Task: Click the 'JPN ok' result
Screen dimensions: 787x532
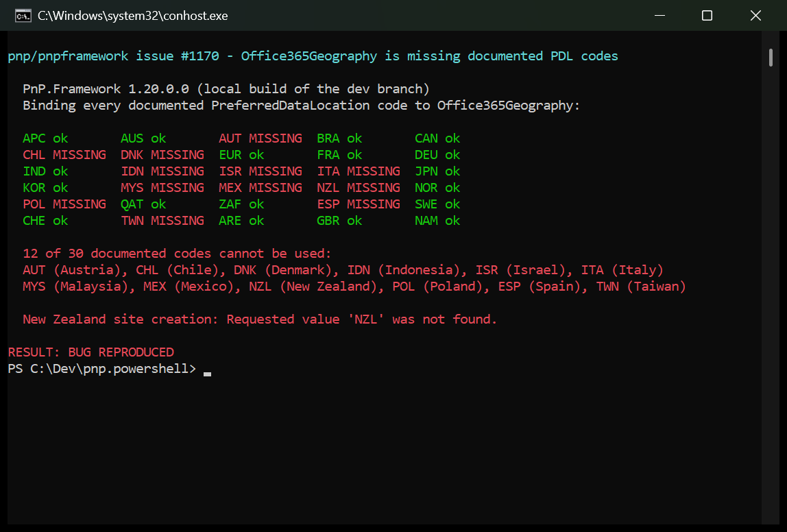Action: click(437, 171)
